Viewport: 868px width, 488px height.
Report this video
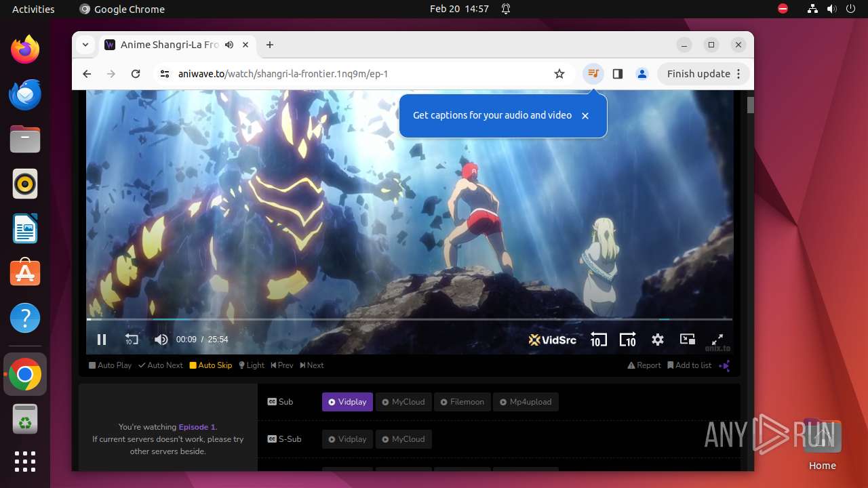point(644,365)
